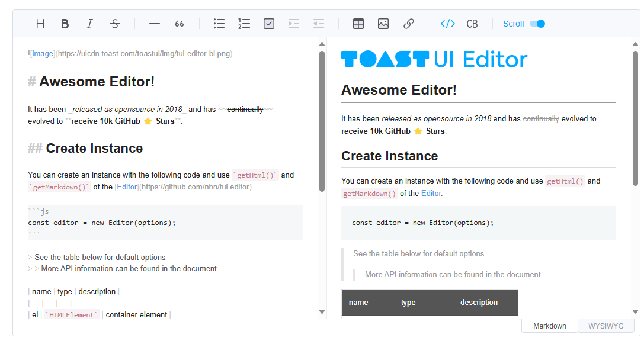Switch to the WYSIWYG tab
The image size is (644, 344).
[x=606, y=326]
